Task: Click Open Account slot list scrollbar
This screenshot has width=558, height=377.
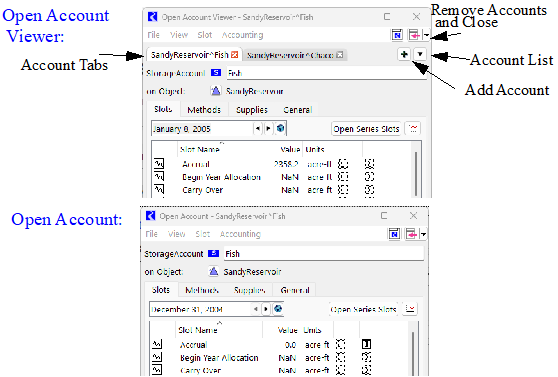Action: [413, 354]
